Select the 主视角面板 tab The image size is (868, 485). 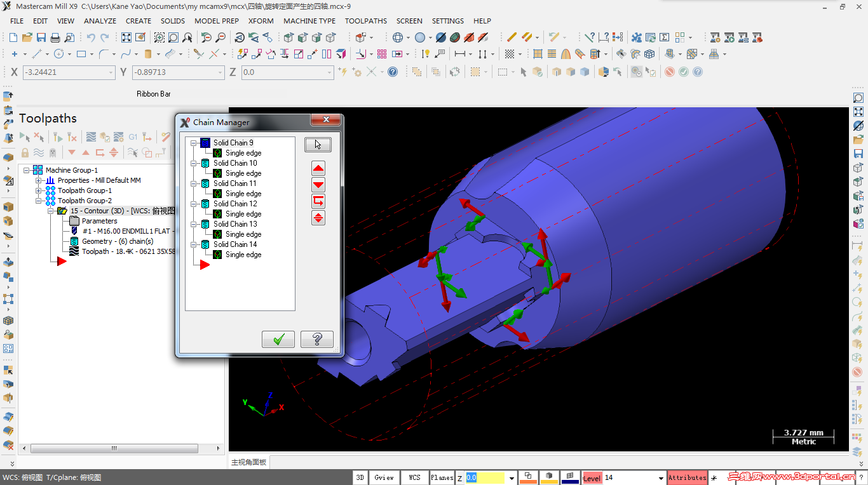click(x=248, y=462)
